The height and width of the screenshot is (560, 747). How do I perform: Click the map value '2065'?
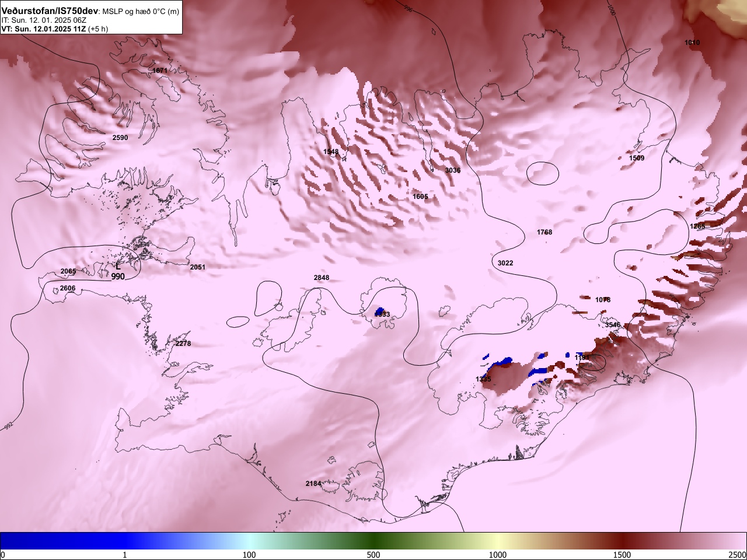point(68,272)
